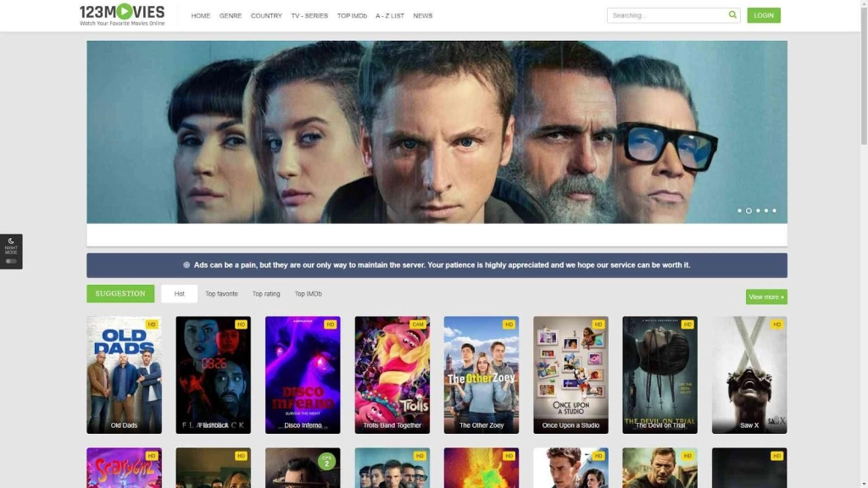This screenshot has width=868, height=488.
Task: Switch to the Top IMDb suggestion tab
Action: [x=308, y=294]
